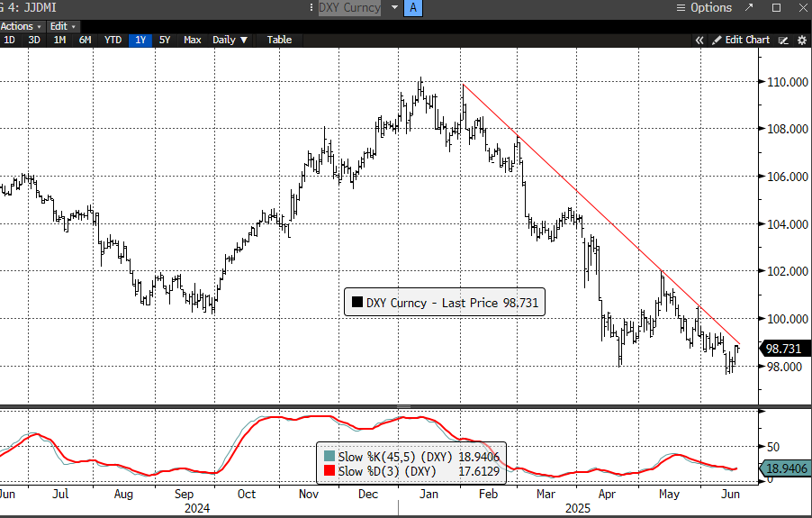Select the 5Y range tab
This screenshot has height=518, width=812.
click(165, 40)
